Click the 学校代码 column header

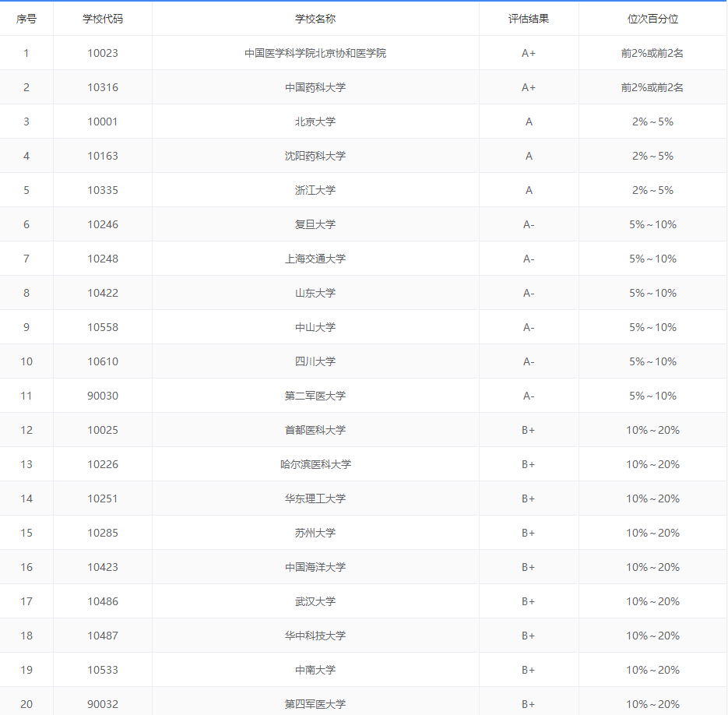click(103, 19)
